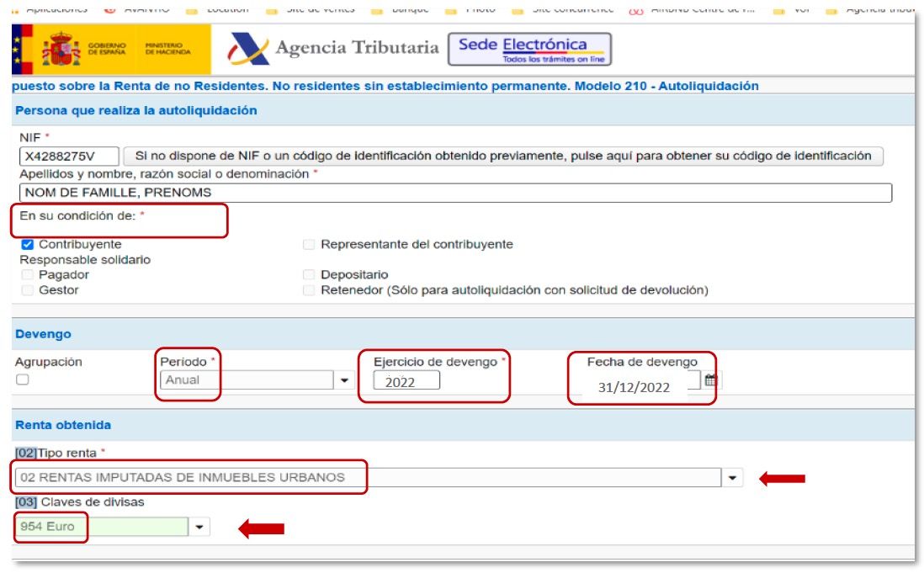Select the Depositario checkbox
This screenshot has width=924, height=573.
(x=309, y=275)
